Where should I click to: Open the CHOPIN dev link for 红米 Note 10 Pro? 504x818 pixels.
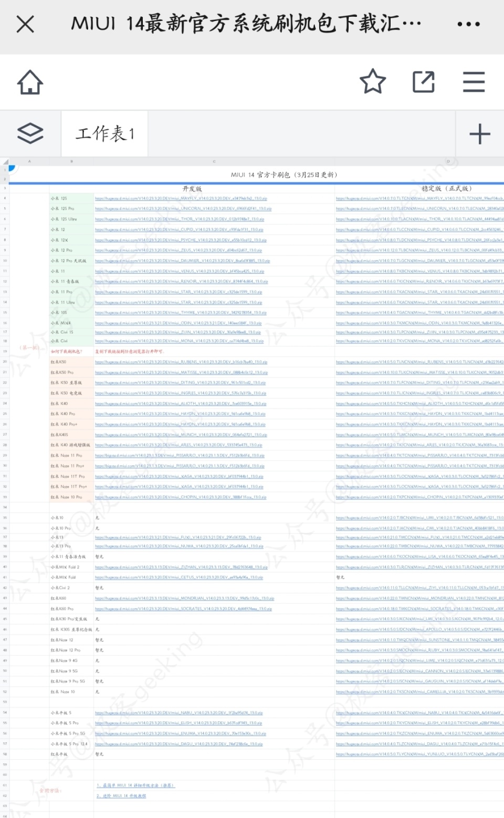pyautogui.click(x=181, y=497)
